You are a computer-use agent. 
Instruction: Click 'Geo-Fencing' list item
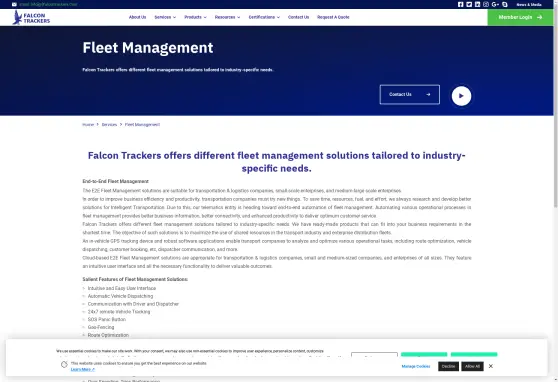(x=101, y=328)
